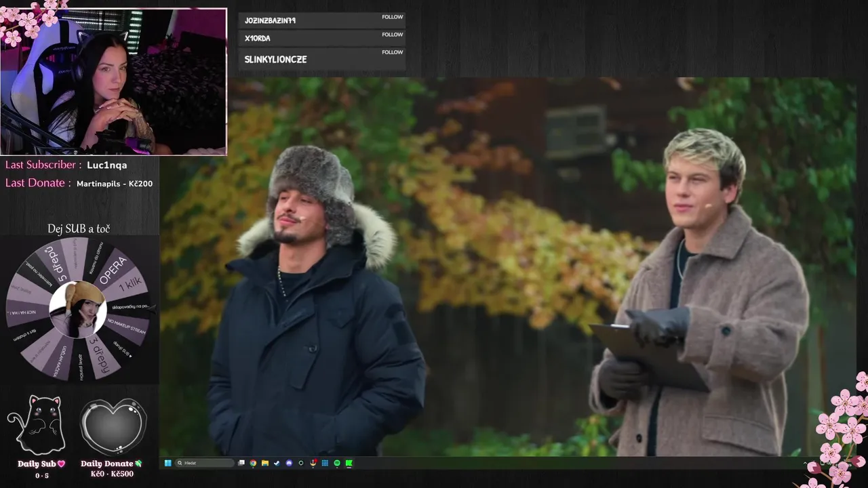Click the 'Daily Sub' label
Viewport: 868px width, 488px height.
41,464
